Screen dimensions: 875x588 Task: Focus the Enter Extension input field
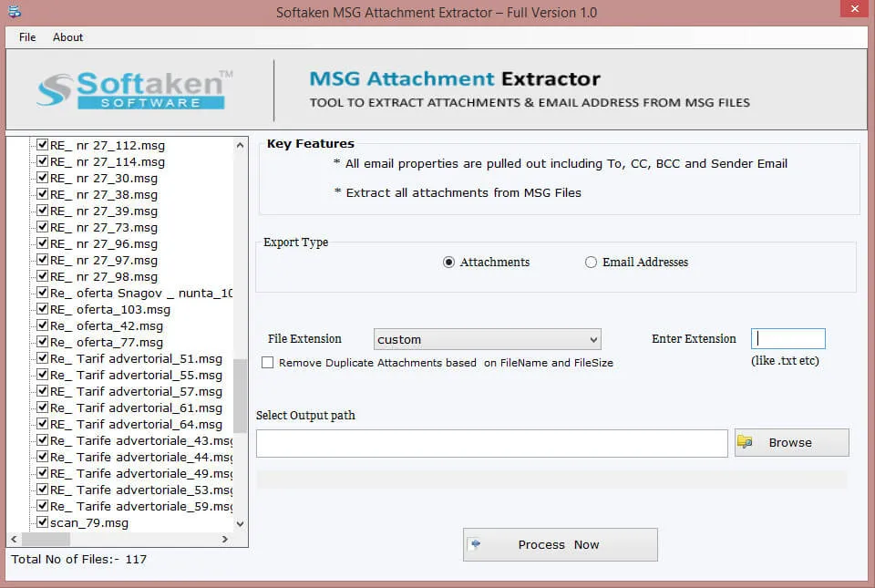[787, 338]
